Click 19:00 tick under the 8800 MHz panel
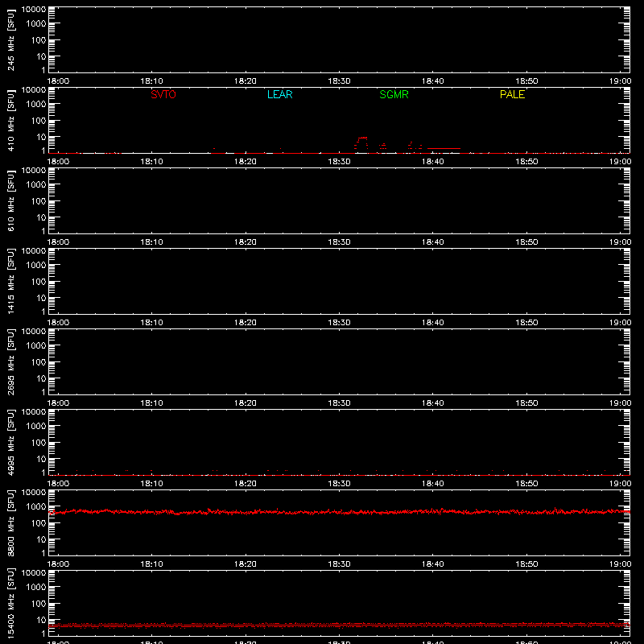 (x=620, y=564)
